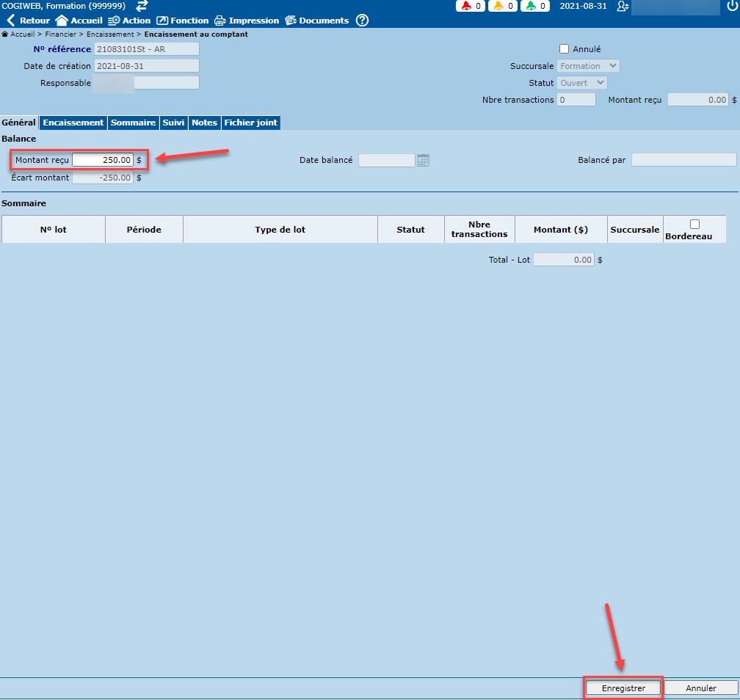This screenshot has width=740, height=700.
Task: Expand the Statut dropdown
Action: point(581,83)
